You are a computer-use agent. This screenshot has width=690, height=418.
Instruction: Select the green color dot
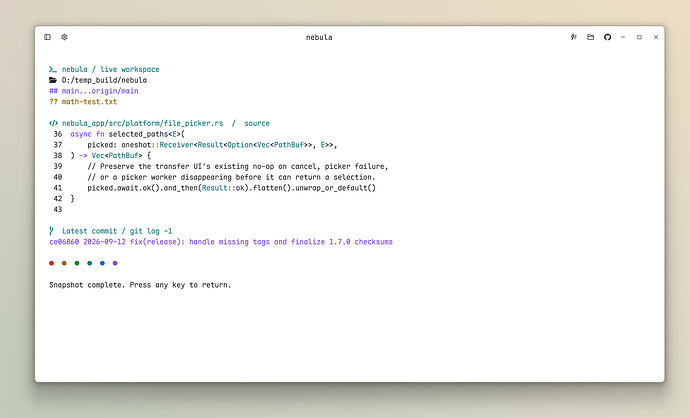(x=77, y=263)
